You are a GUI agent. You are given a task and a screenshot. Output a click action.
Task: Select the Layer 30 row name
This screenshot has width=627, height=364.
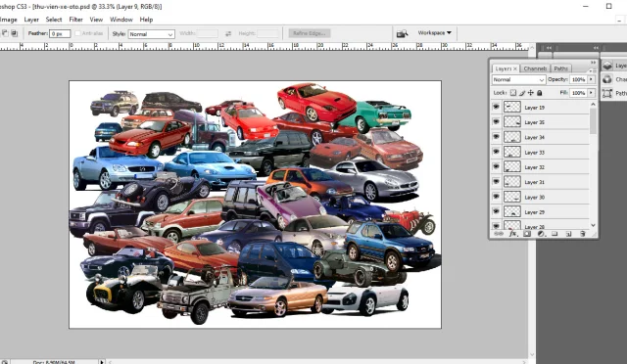click(535, 198)
